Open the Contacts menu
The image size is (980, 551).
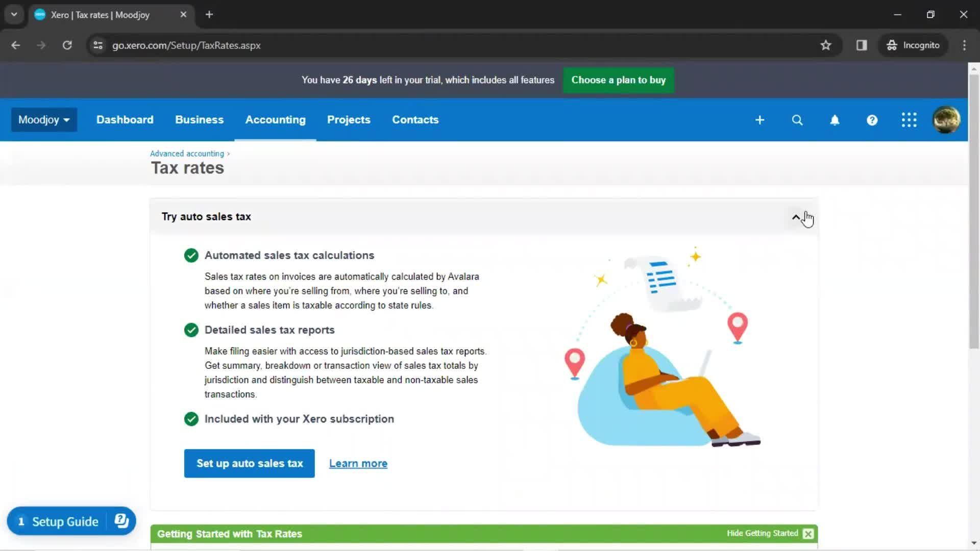point(415,120)
